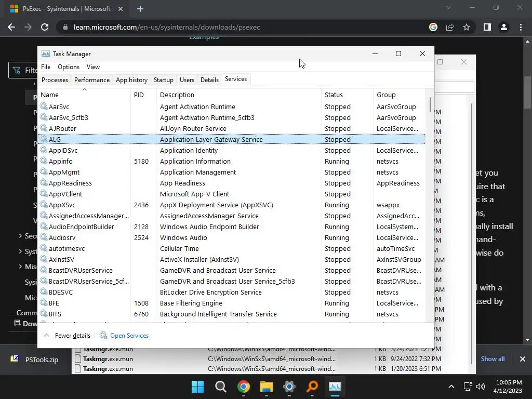Click the Task Manager taskbar icon

335,387
